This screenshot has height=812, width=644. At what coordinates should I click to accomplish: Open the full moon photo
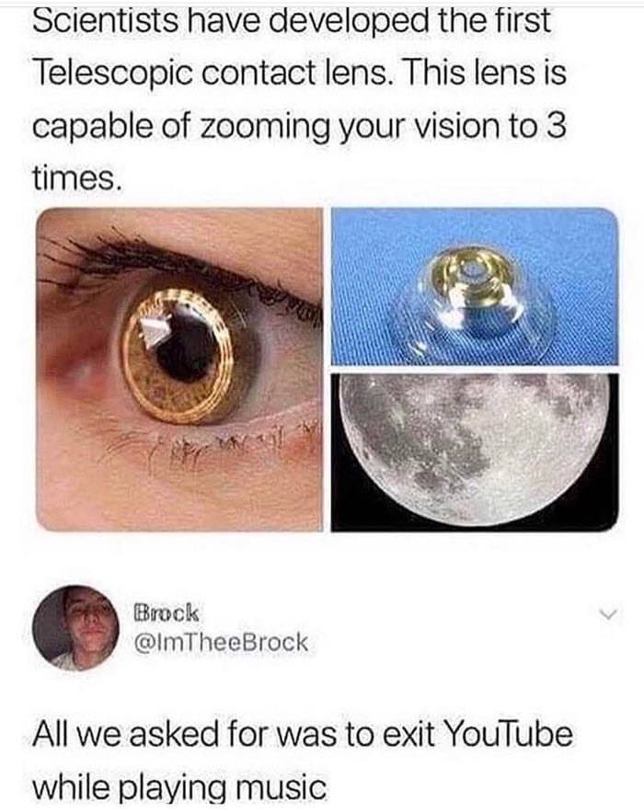coord(475,452)
